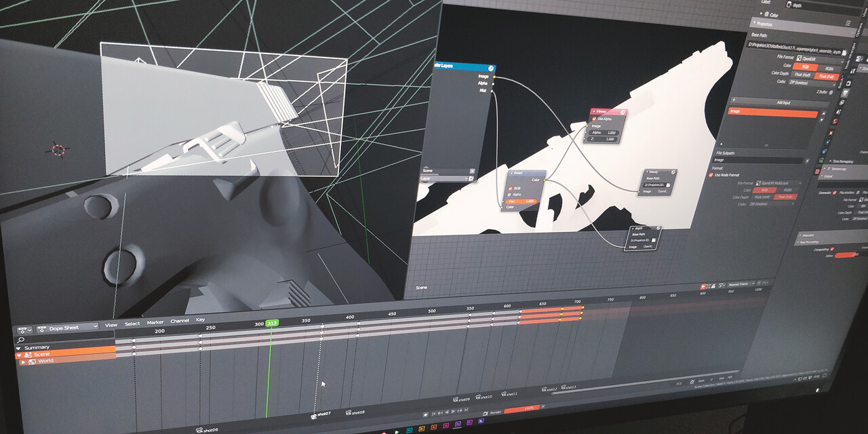
Task: Toggle the Alpha checkbox on the Invert node
Action: pyautogui.click(x=508, y=195)
